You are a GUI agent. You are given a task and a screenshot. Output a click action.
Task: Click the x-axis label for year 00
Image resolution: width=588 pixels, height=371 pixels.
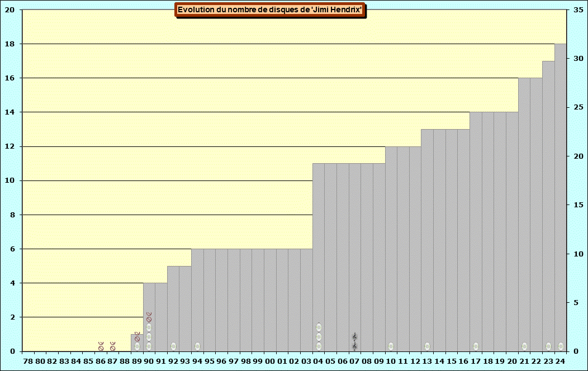pyautogui.click(x=270, y=362)
